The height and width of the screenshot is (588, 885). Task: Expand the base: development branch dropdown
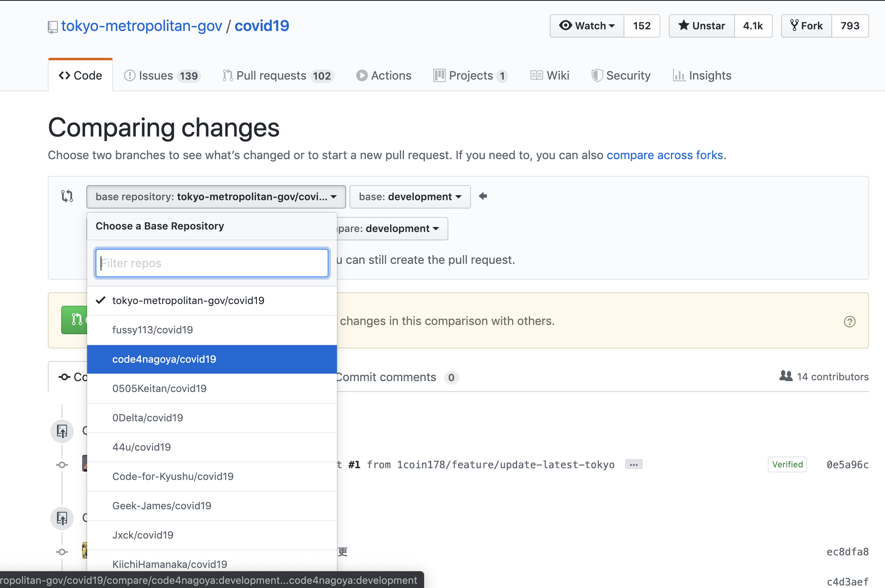point(410,197)
